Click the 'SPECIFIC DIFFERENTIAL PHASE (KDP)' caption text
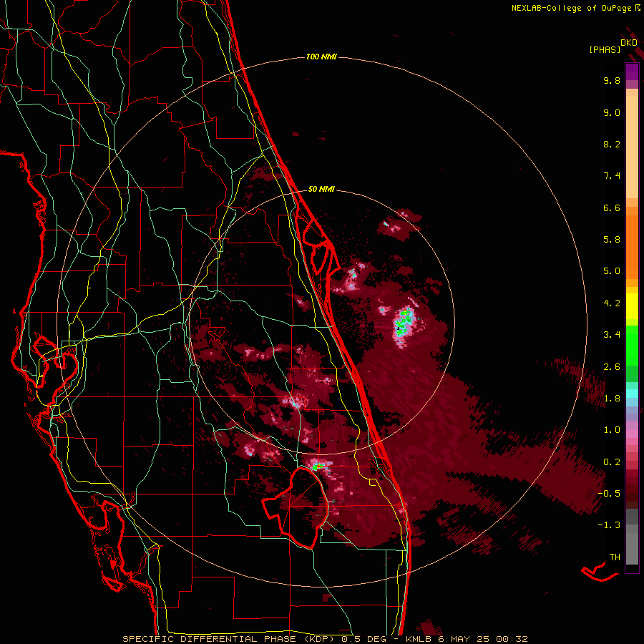The image size is (644, 644). point(228,639)
